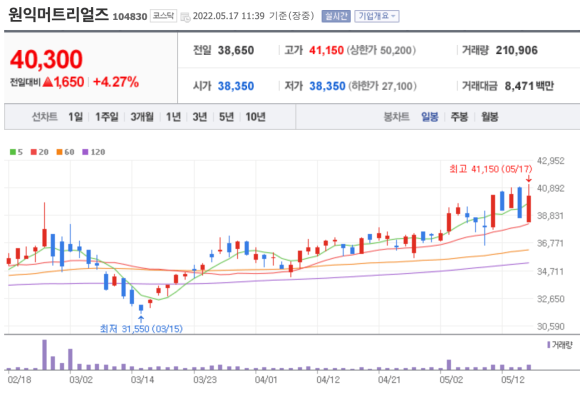Screen dimensions: 580x393
Task: Click the tallest volume bar in late February
Action: [x=44, y=355]
